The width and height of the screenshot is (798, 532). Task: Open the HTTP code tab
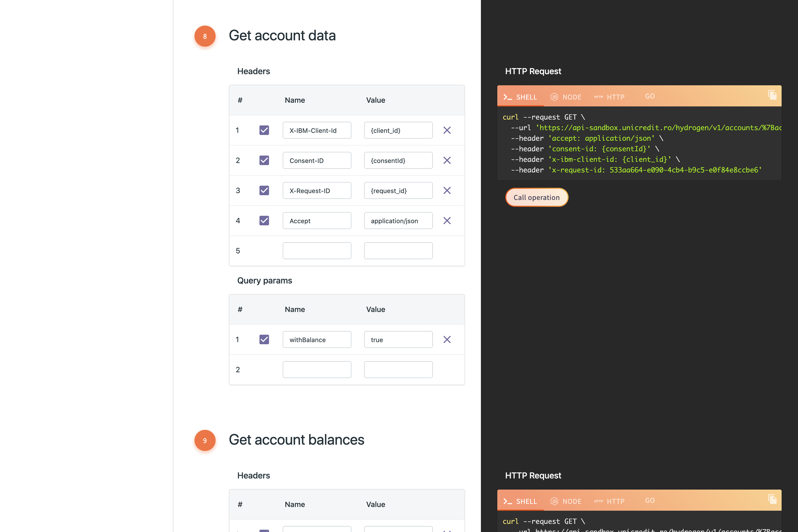click(609, 97)
